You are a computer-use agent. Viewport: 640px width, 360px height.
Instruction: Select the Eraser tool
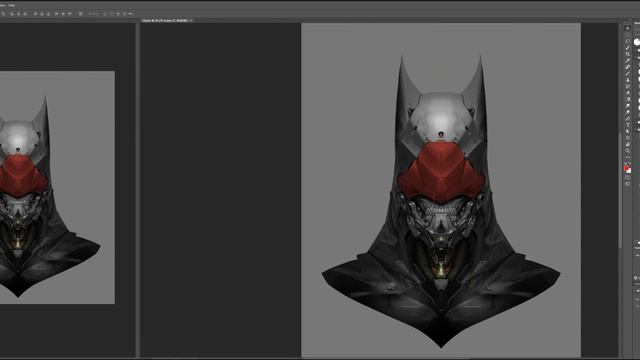(627, 93)
